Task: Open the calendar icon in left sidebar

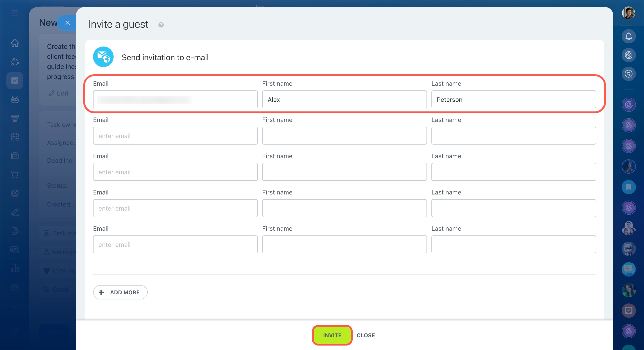Action: 15,137
